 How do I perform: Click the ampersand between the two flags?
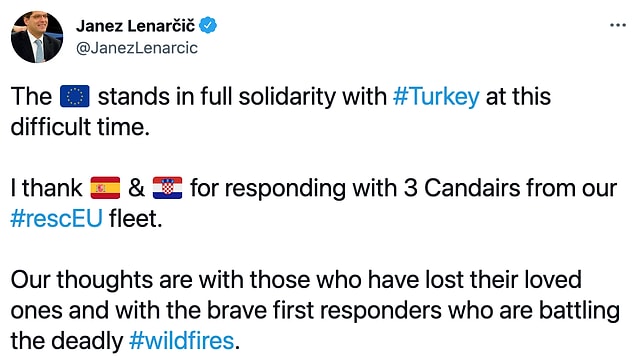(x=136, y=188)
